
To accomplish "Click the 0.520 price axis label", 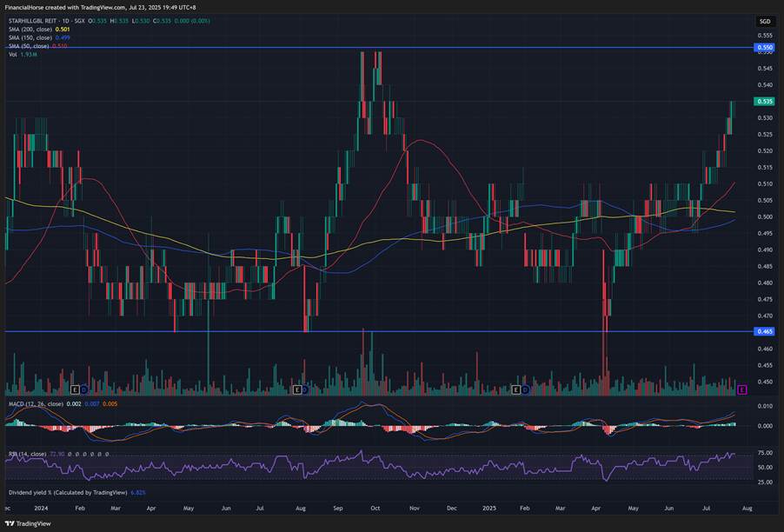I will point(765,151).
